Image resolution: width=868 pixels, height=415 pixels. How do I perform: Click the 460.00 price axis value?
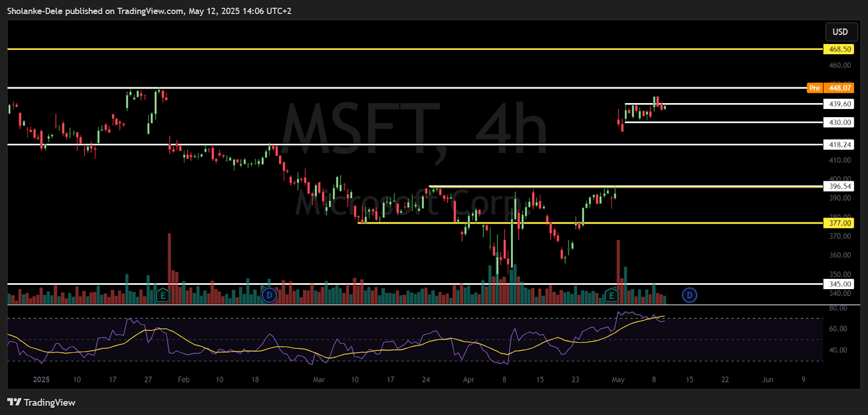pos(840,65)
